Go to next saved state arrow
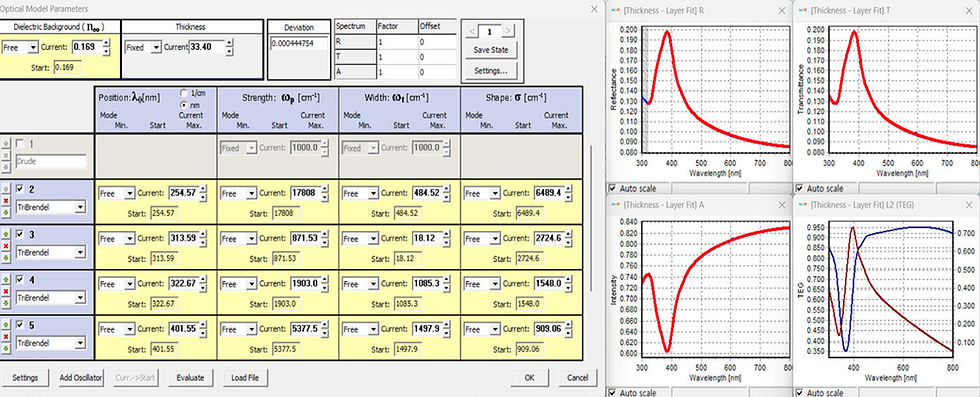 pyautogui.click(x=509, y=31)
